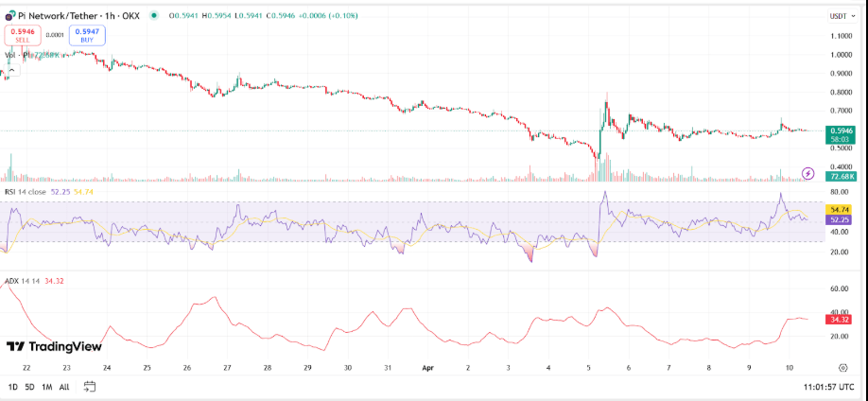Click the green market status dot
Screen dimensions: 868x401
153,16
